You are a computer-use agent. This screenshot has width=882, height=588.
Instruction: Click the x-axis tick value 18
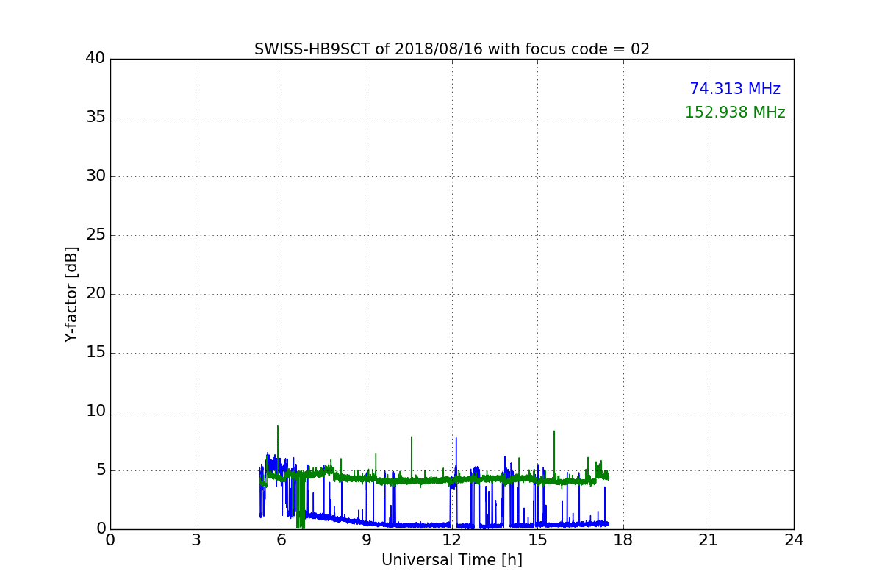coord(623,540)
